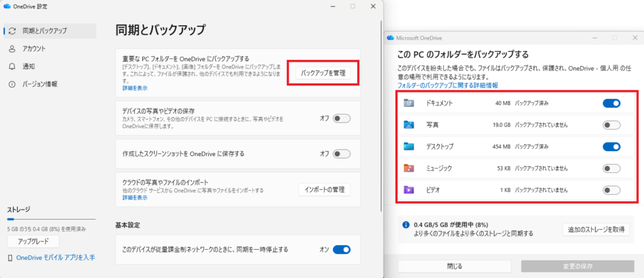Click the デスクトップ folder icon
The image size is (644, 278).
pyautogui.click(x=409, y=146)
